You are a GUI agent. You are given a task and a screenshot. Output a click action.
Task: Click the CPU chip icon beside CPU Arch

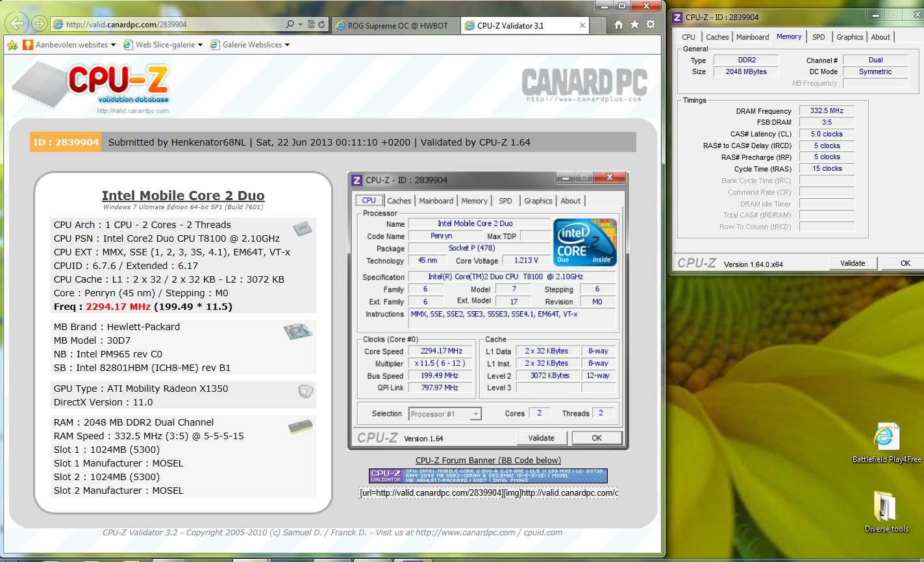(301, 228)
